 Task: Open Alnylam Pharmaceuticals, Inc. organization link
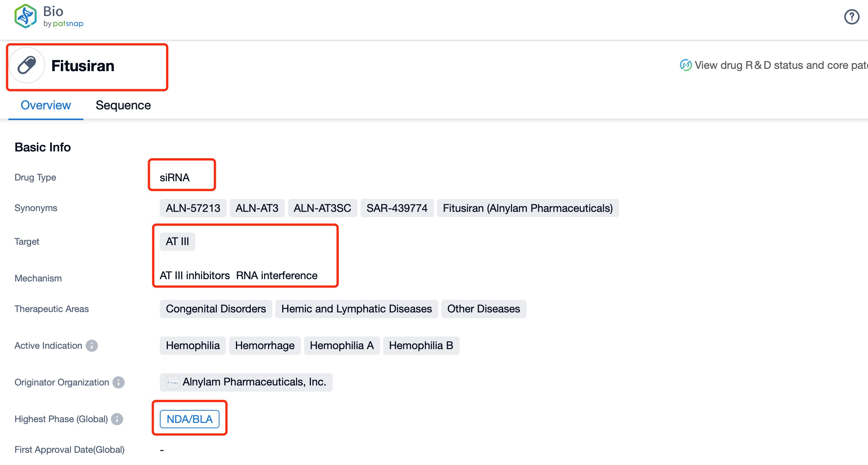(x=254, y=382)
